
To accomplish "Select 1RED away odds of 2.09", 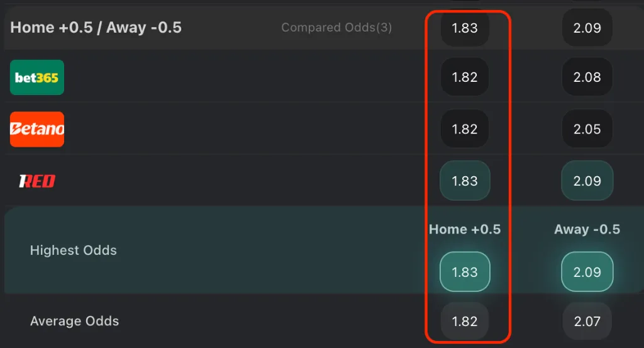I will pyautogui.click(x=587, y=181).
